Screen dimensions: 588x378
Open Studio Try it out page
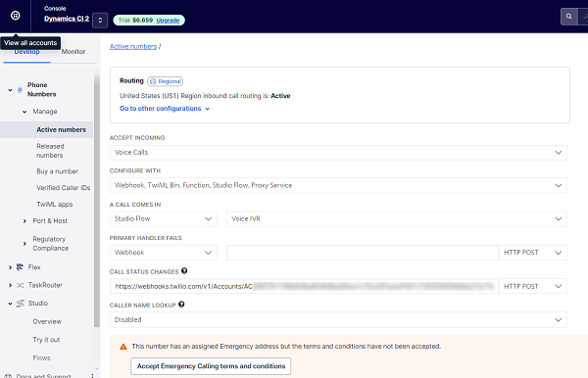click(46, 340)
